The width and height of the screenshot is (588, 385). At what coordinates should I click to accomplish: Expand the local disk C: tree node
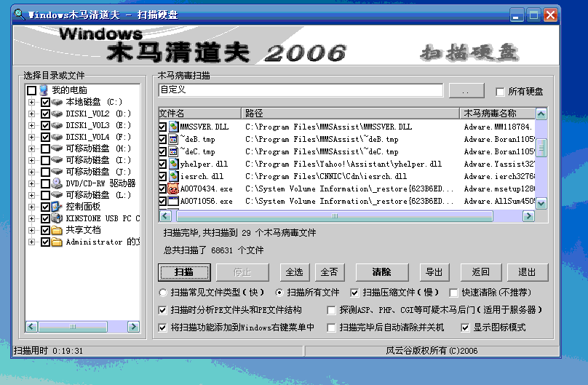32,102
